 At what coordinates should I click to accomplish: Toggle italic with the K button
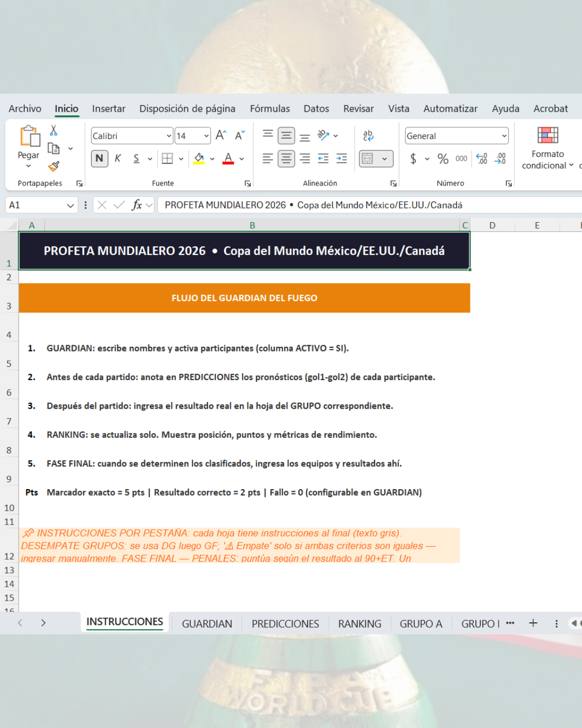(x=117, y=159)
